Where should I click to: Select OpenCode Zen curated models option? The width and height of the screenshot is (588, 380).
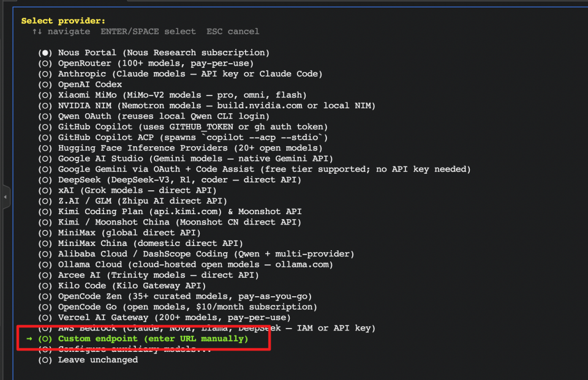(x=175, y=296)
